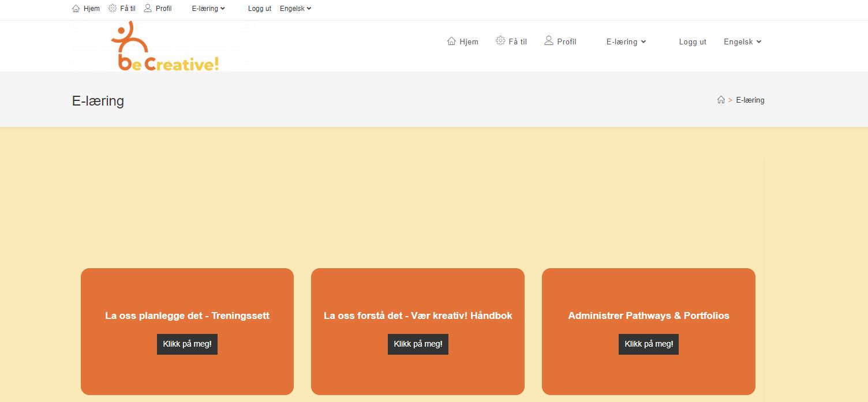The width and height of the screenshot is (868, 402).
Task: Click the 'Administrer Pathways & Portfolios' title
Action: [649, 315]
